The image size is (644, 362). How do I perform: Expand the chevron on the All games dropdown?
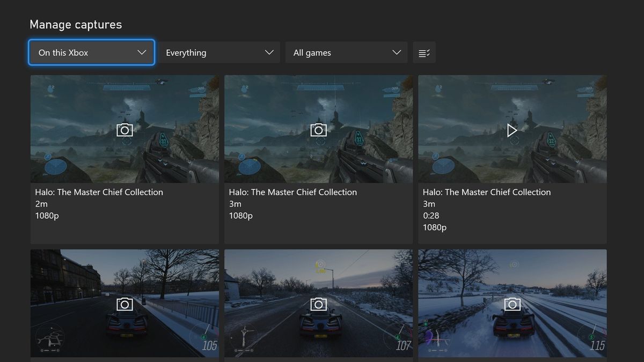coord(396,52)
